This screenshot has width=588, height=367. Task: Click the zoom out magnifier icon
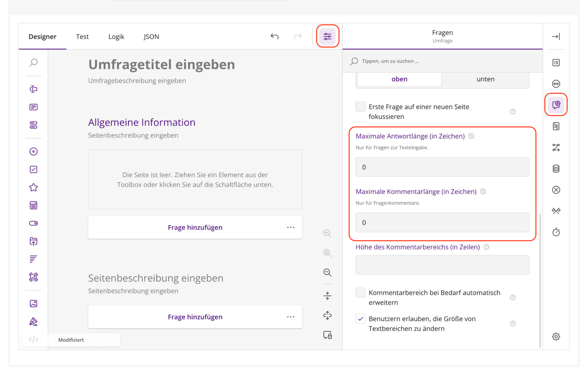[327, 272]
